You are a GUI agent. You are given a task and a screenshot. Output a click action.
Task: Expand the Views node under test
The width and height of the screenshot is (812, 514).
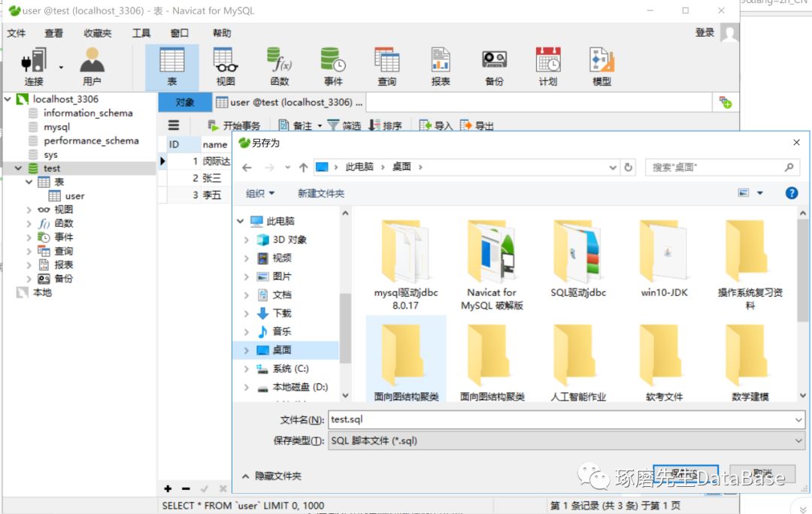pos(29,210)
